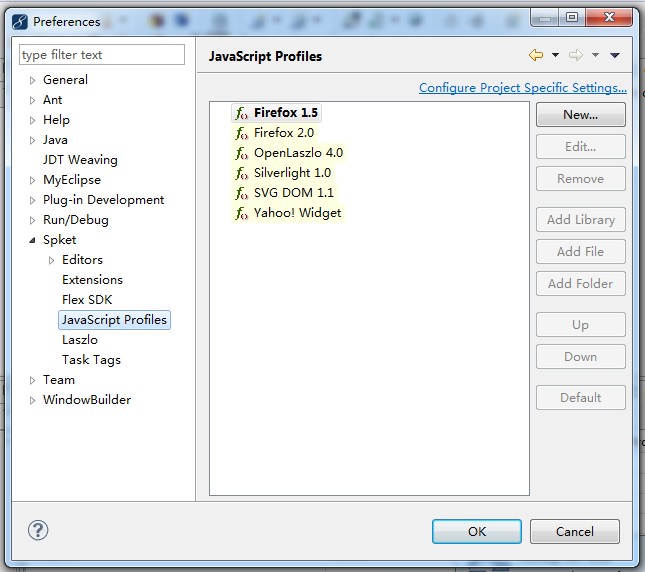The width and height of the screenshot is (645, 572).
Task: Select the Silverlight 1.0 profile name
Action: (x=292, y=173)
